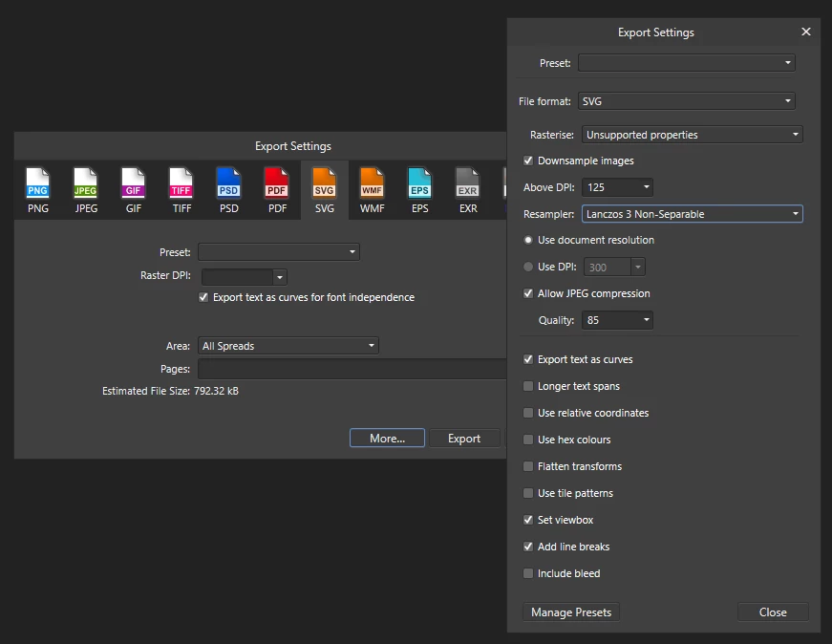This screenshot has width=832, height=644.
Task: Enable Use hex colours
Action: (528, 440)
